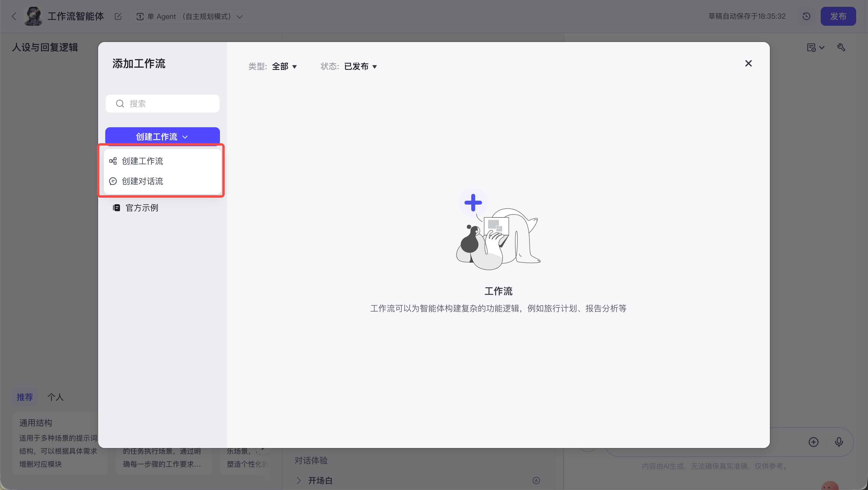Screen dimensions: 868x490
Task: Click the 工作流智能体 title
Action: [76, 16]
